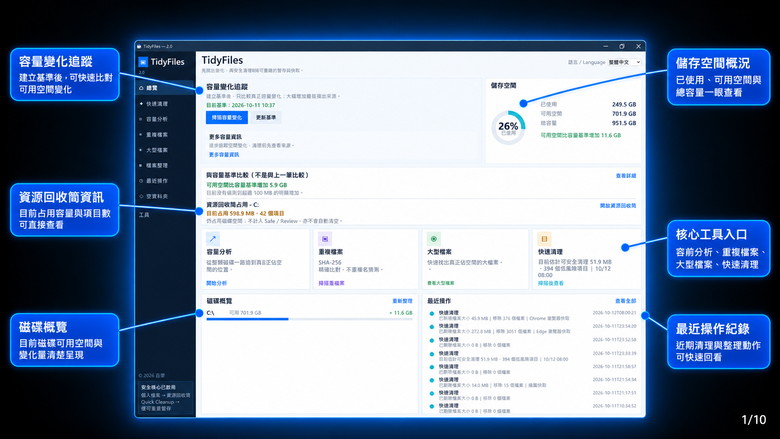
Task: Click the icon beside 空資料夾 in sidebar
Action: coord(141,196)
